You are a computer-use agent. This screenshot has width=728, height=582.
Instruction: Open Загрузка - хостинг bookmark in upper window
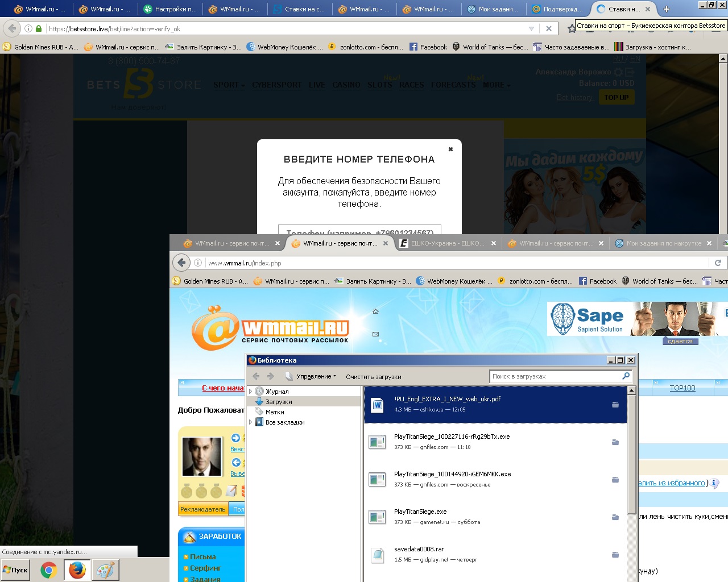pos(652,47)
